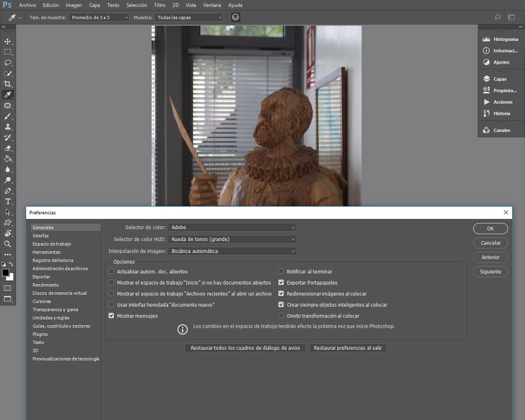The height and width of the screenshot is (420, 525).
Task: Select the History Brush tool
Action: (x=7, y=137)
